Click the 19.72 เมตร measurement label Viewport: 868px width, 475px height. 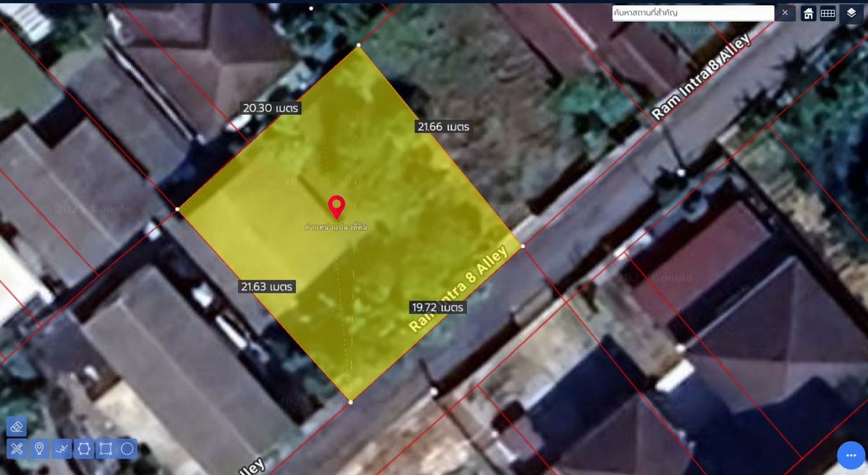coord(437,307)
